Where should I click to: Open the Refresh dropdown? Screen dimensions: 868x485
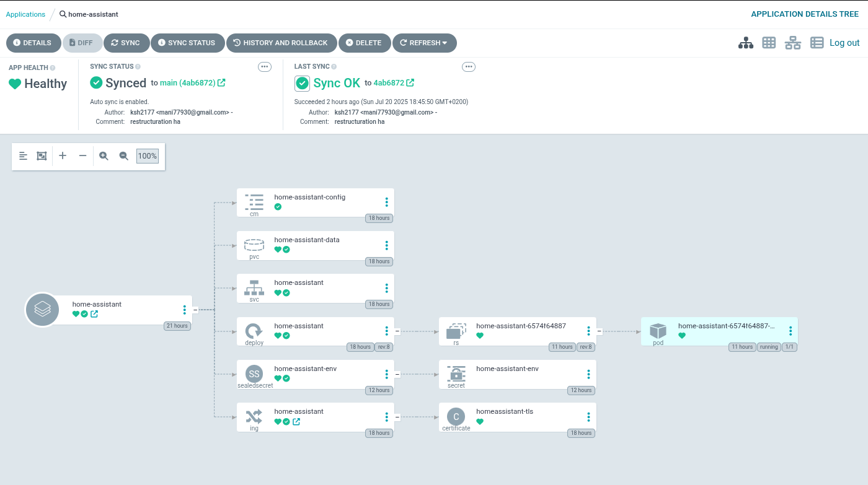(x=424, y=43)
